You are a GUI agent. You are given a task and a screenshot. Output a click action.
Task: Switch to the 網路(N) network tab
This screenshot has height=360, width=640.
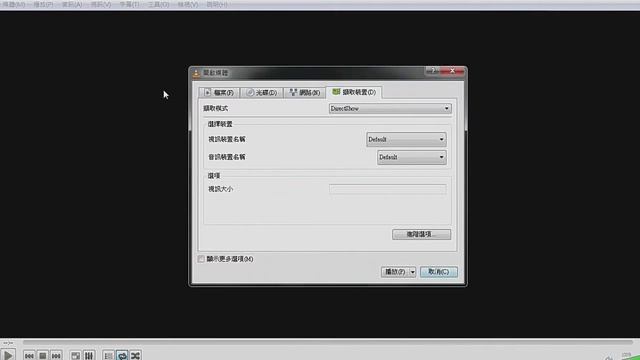coord(305,93)
